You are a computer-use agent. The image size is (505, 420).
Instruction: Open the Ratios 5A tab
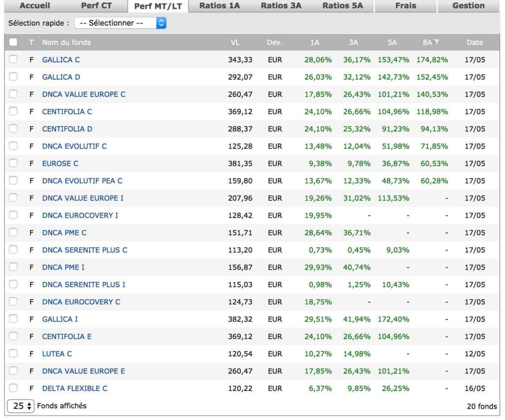(x=343, y=6)
